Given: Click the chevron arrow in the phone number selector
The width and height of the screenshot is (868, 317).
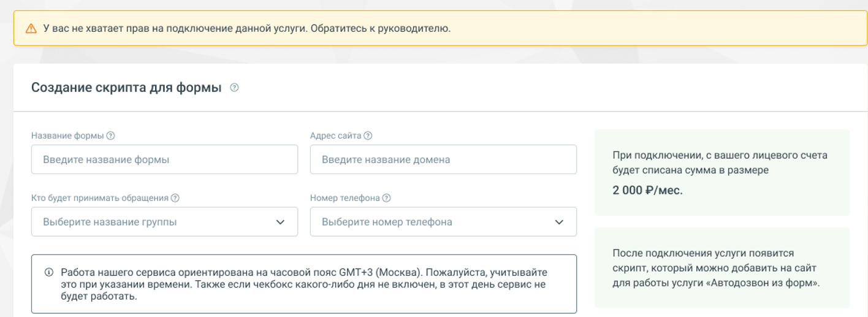Looking at the screenshot, I should pyautogui.click(x=559, y=222).
